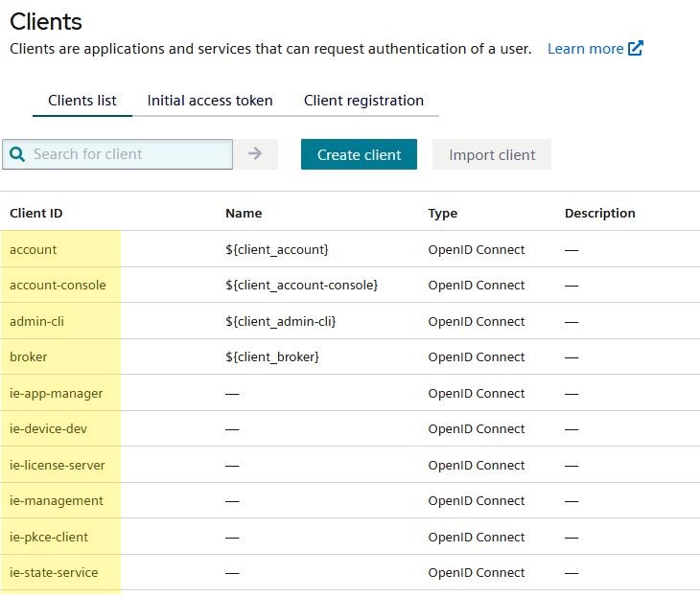Open the Learn more link

585,49
